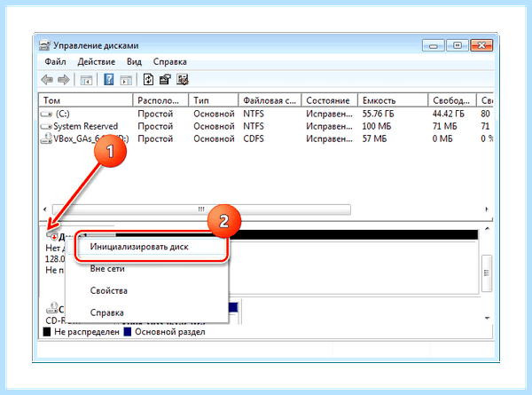The image size is (532, 395).
Task: Click the rescan disks toolbar icon
Action: pos(165,80)
